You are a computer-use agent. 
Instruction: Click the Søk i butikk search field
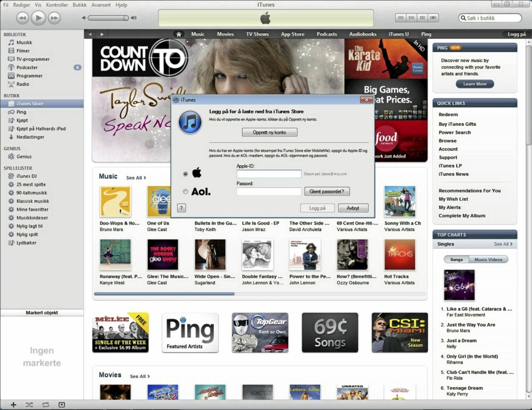click(x=489, y=18)
